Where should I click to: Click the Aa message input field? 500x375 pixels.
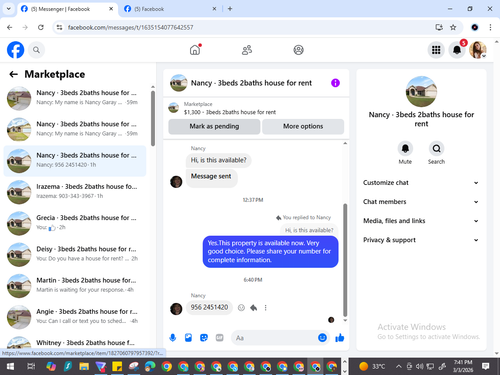click(x=273, y=338)
